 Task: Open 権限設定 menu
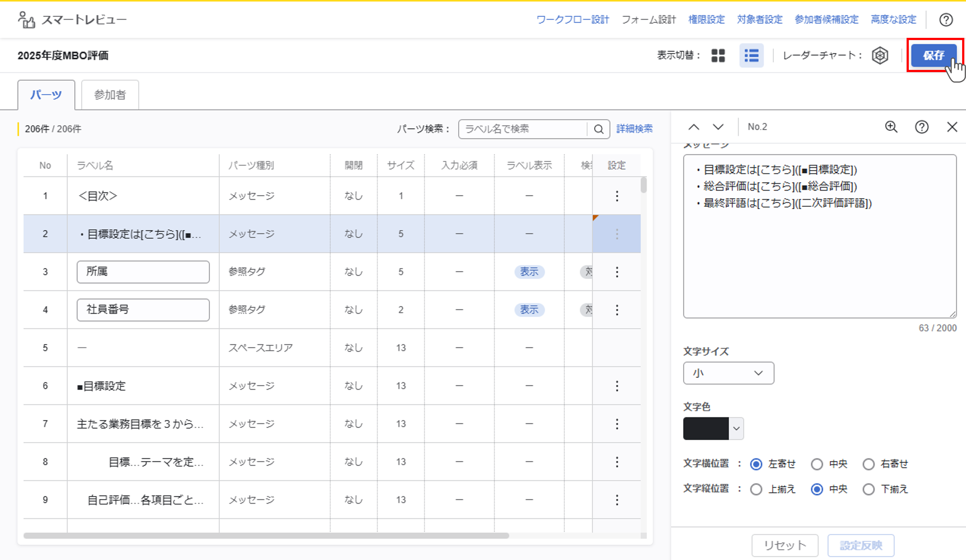[x=706, y=20]
